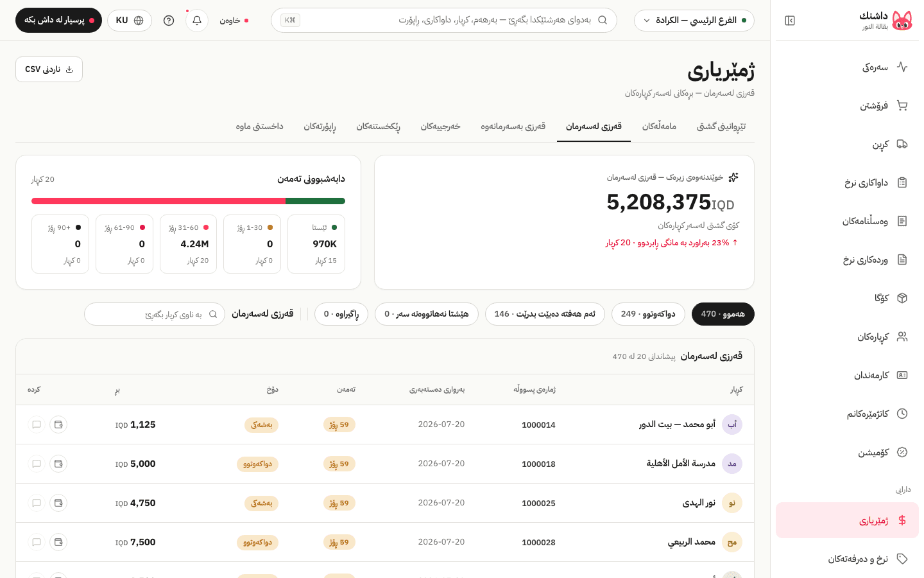Click wallet payment icon for invoice 1000025

click(58, 503)
